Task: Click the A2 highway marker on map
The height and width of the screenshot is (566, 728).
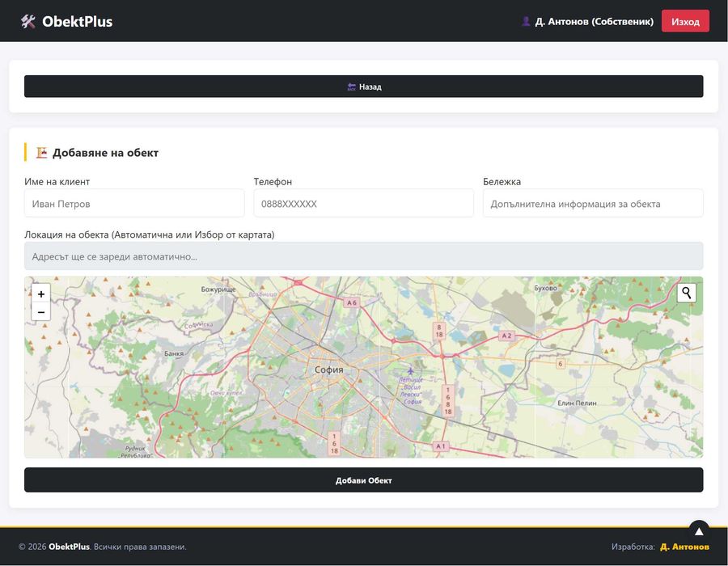Action: (x=506, y=336)
